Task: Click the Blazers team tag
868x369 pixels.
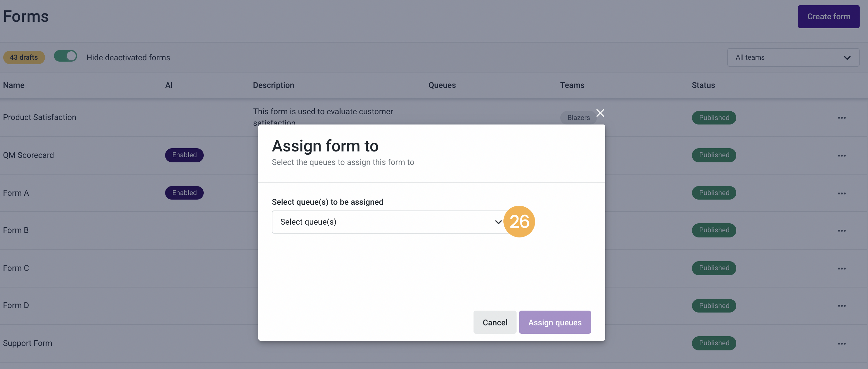Action: (578, 117)
